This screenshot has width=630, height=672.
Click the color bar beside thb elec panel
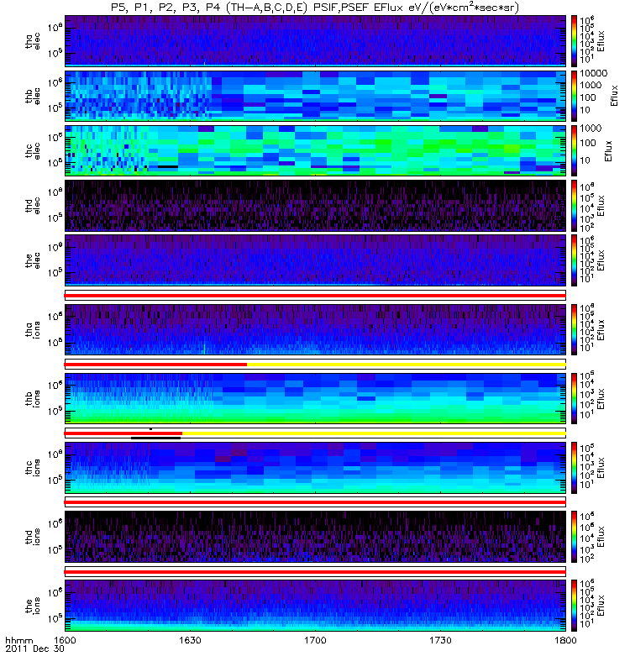click(x=574, y=96)
